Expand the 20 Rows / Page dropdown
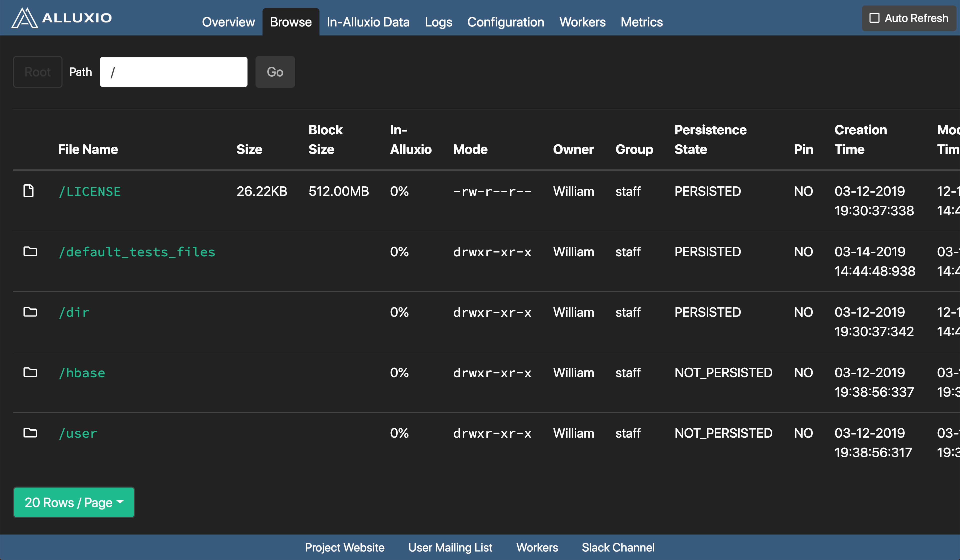960x560 pixels. click(x=74, y=502)
